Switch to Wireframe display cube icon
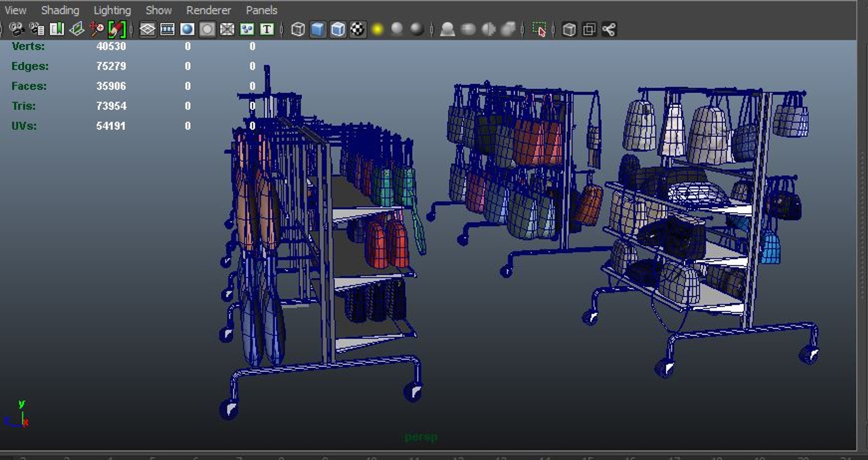Screen dimensions: 868x460 pos(298,29)
